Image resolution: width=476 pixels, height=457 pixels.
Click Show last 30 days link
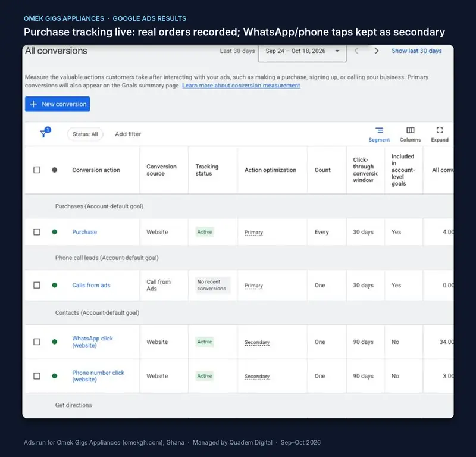[x=416, y=51]
